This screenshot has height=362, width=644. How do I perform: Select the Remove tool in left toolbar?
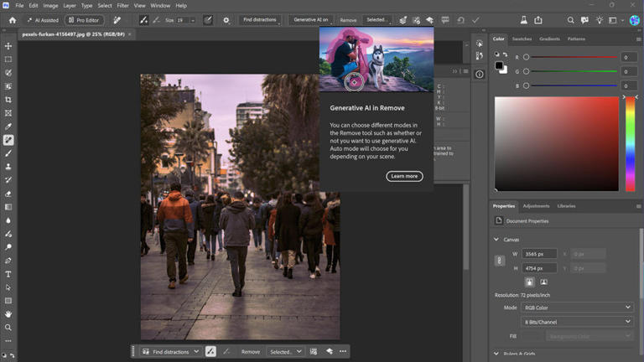pyautogui.click(x=8, y=140)
